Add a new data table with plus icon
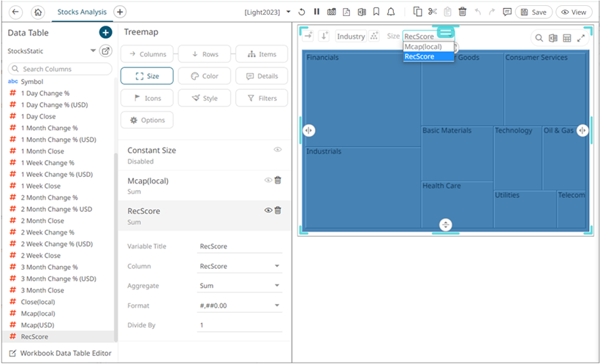 105,32
